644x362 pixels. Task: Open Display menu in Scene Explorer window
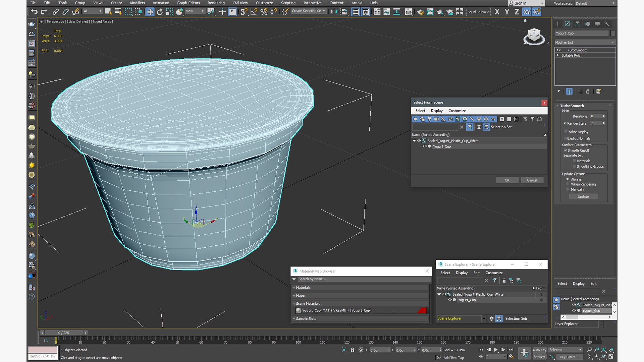click(x=461, y=273)
